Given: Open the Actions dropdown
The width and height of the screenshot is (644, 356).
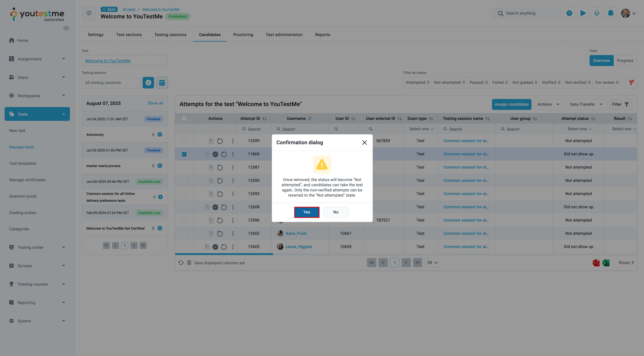Looking at the screenshot, I should tap(548, 104).
